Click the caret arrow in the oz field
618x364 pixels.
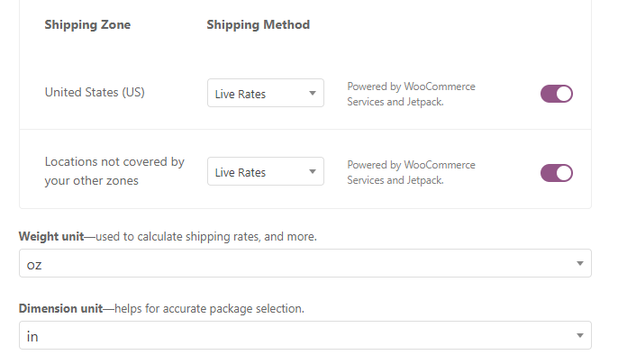[x=578, y=263]
